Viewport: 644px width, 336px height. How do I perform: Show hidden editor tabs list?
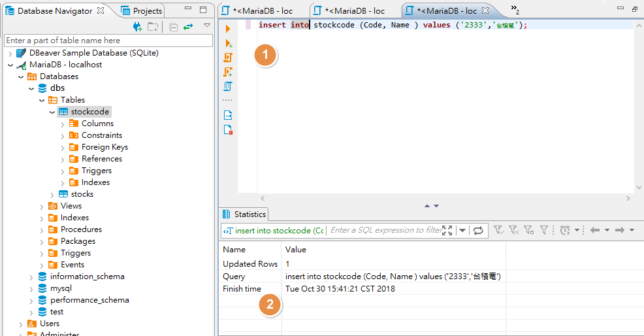515,9
